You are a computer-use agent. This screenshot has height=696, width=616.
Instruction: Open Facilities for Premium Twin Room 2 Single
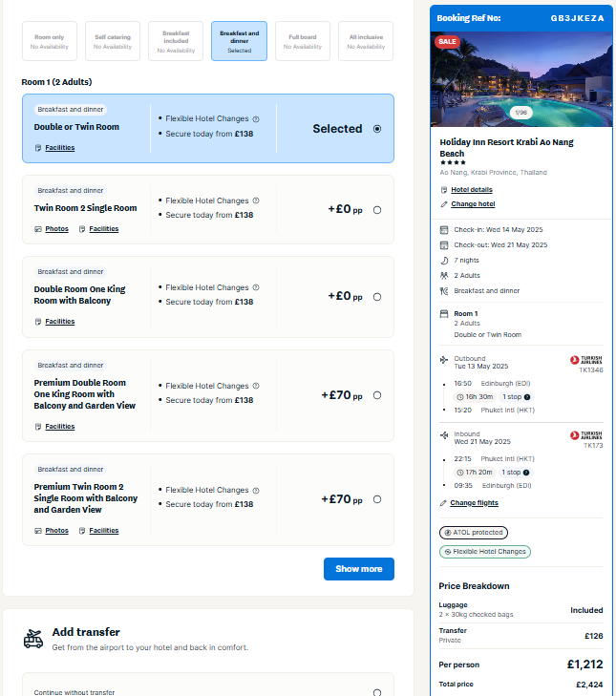click(104, 531)
